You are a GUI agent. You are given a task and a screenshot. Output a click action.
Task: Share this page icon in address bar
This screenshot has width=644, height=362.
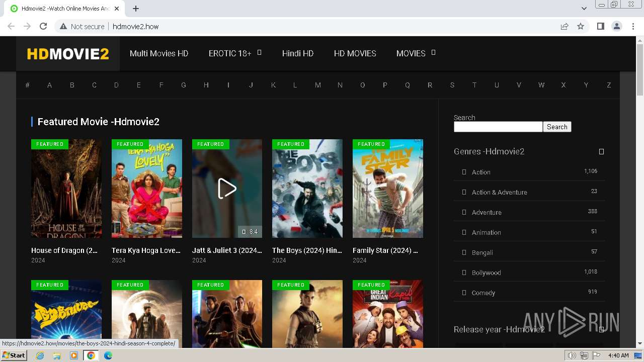(x=565, y=26)
